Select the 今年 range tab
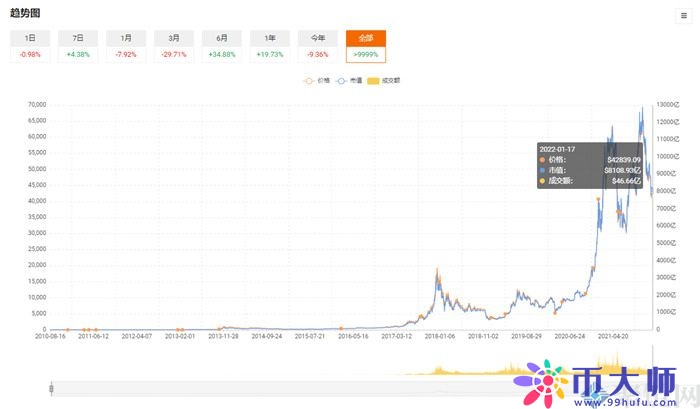 click(318, 46)
